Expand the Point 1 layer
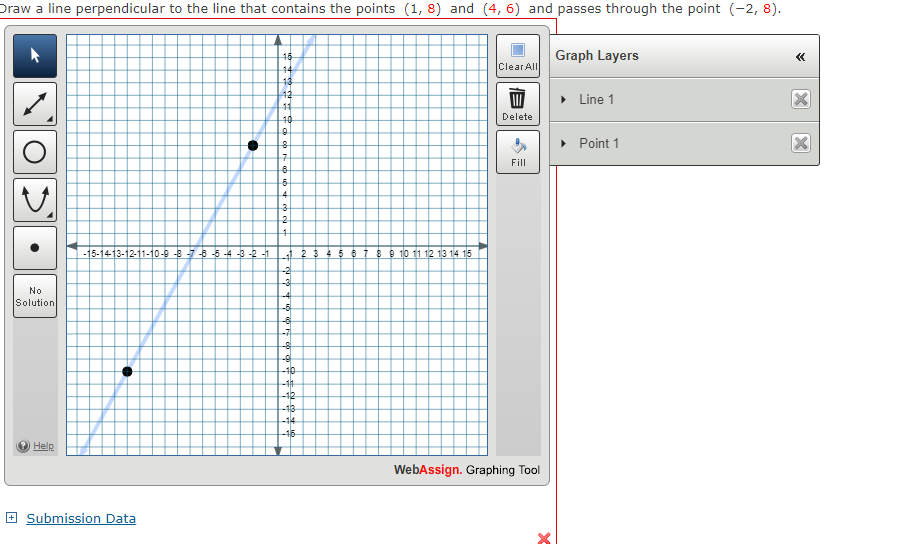Viewport: 899px width, 544px height. [x=564, y=143]
